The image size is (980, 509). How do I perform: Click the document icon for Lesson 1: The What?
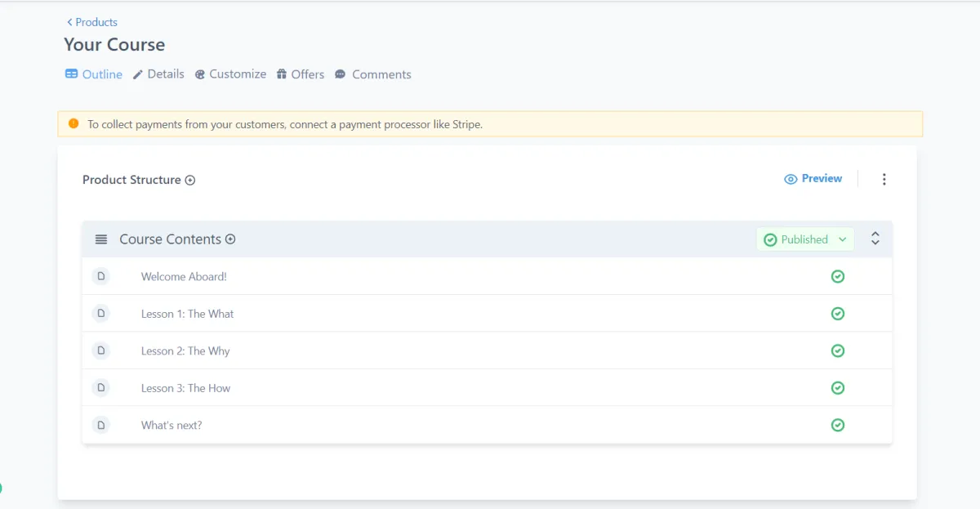tap(101, 313)
